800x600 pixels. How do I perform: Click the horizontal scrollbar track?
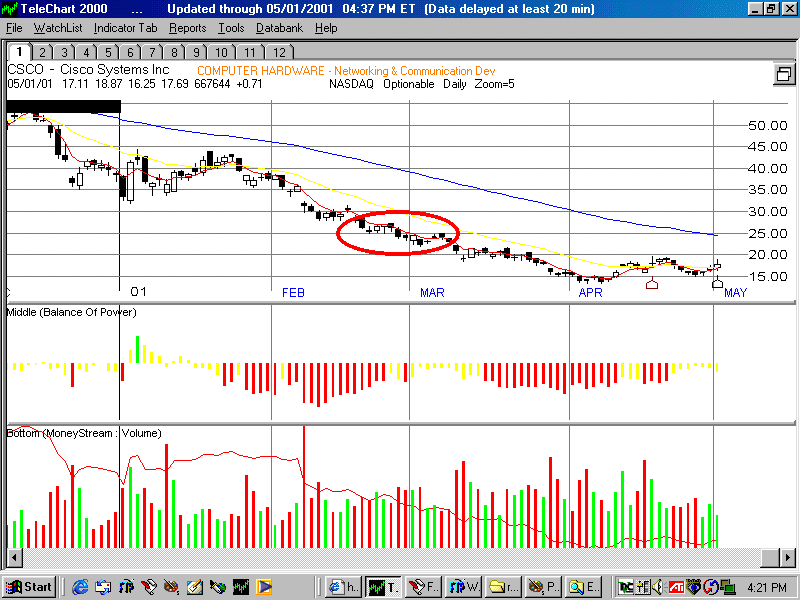tap(391, 557)
